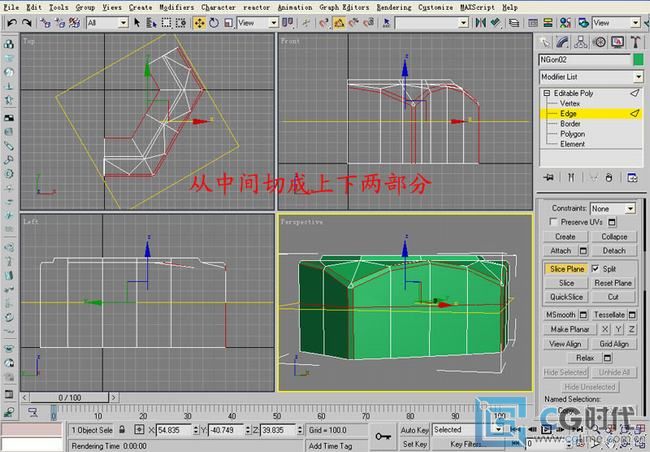Select the Polygon sub-object level
The height and width of the screenshot is (452, 650).
(572, 134)
